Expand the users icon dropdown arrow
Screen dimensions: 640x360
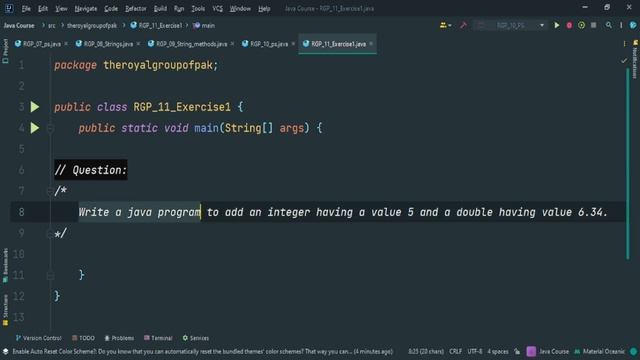pos(450,25)
